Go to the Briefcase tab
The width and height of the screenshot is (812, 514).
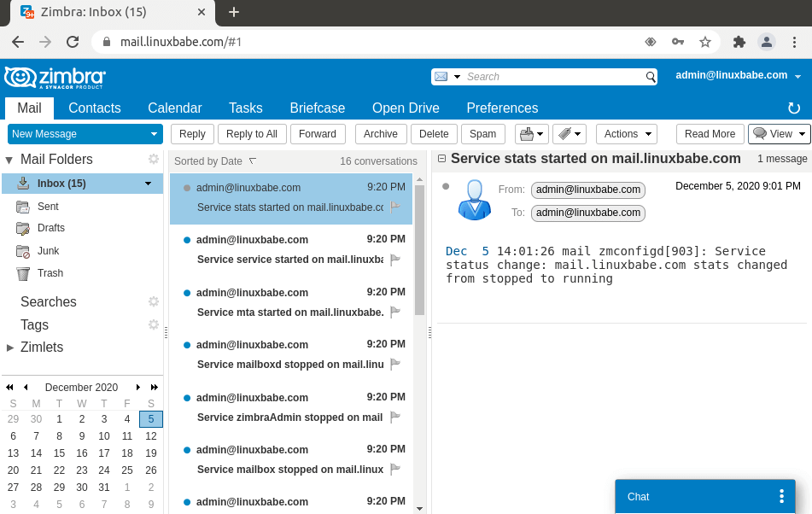[x=318, y=108]
